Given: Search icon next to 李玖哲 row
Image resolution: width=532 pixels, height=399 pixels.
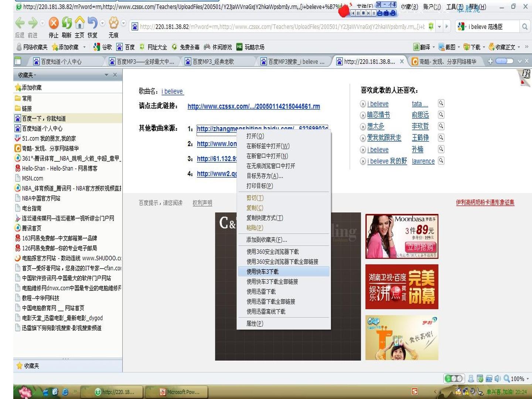Looking at the screenshot, I should 441,126.
